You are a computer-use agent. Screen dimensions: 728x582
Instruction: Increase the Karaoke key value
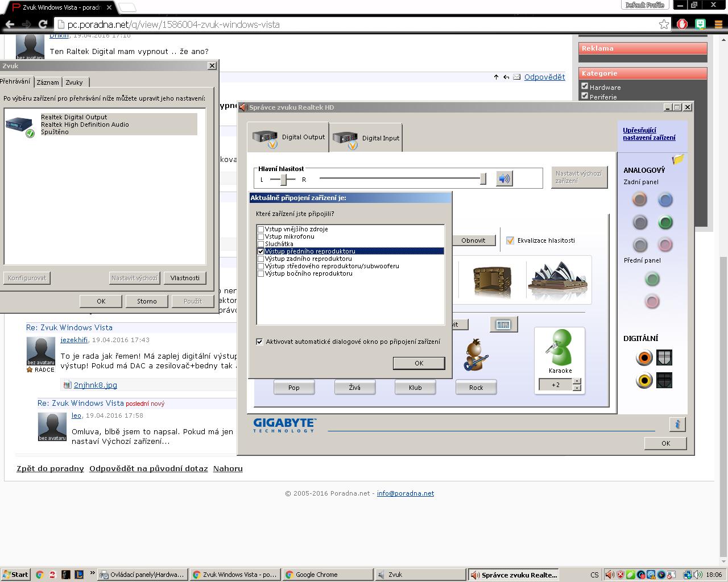click(577, 381)
